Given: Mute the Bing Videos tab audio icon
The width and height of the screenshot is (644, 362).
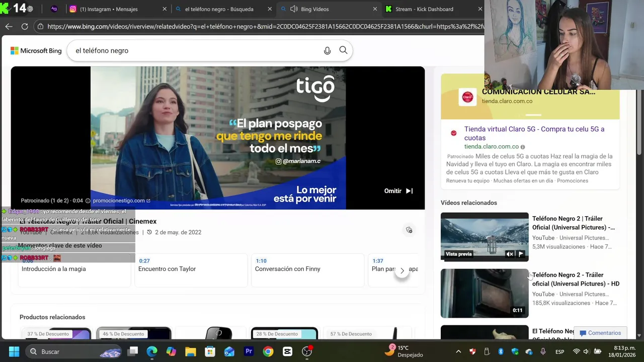Looking at the screenshot, I should point(295,9).
